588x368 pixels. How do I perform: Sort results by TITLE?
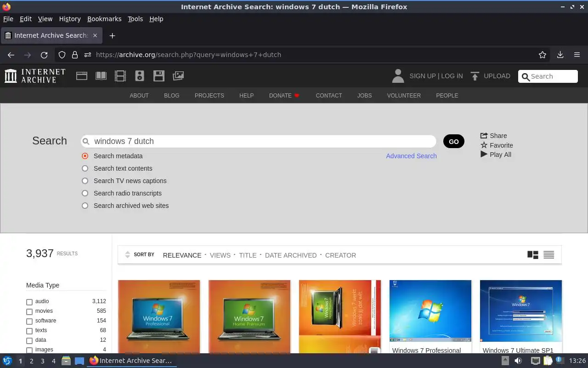[x=248, y=255]
